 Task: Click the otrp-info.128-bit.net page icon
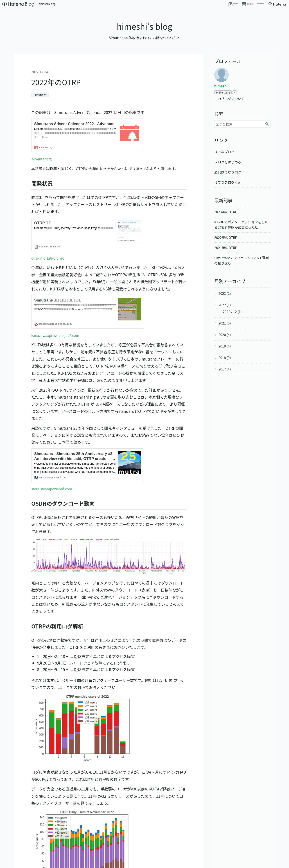36,247
